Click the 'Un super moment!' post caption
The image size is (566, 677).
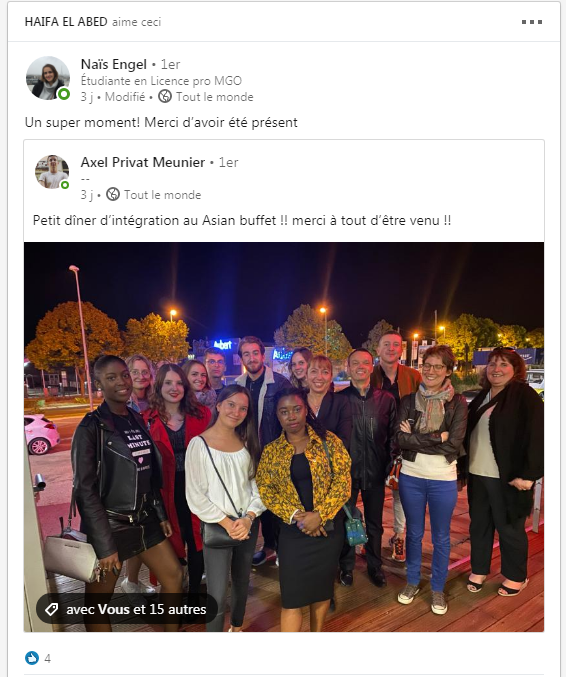(x=161, y=123)
